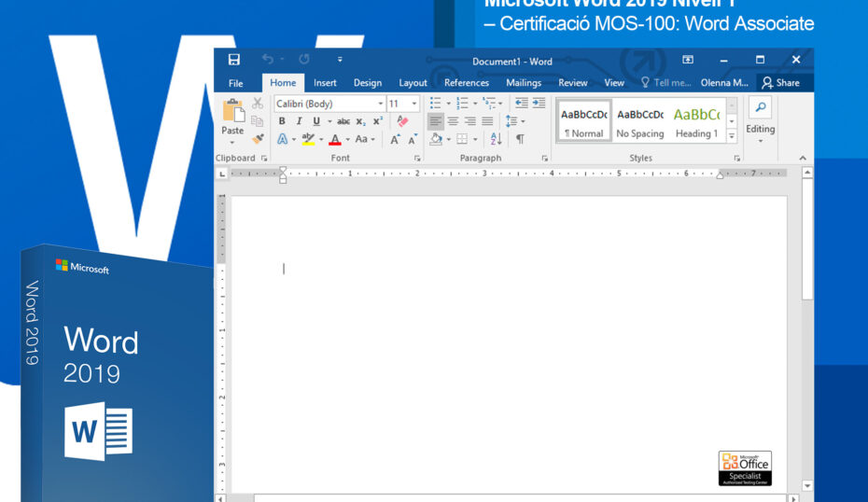This screenshot has width=868, height=502.
Task: Increase font size with Grow Font
Action: tap(395, 139)
